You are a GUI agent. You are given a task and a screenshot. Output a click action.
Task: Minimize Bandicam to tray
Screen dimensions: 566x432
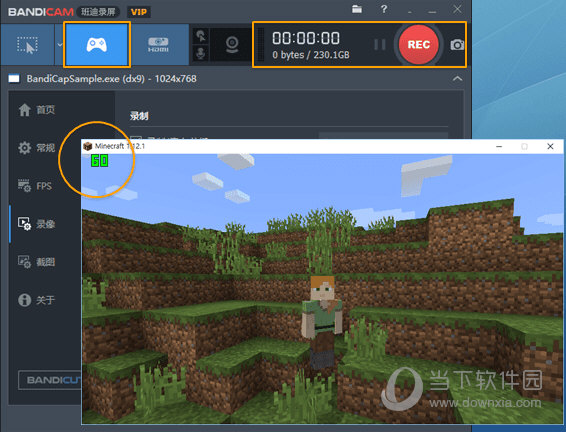tap(409, 12)
